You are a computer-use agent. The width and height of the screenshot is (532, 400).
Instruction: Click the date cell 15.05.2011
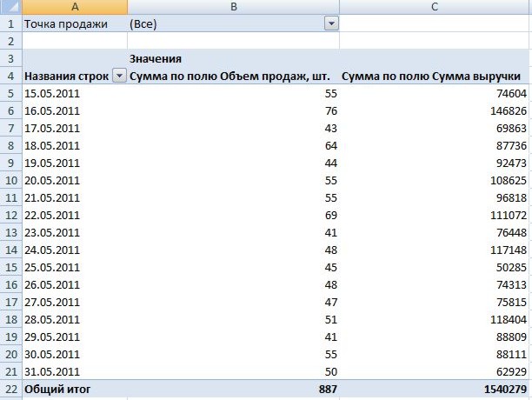52,93
